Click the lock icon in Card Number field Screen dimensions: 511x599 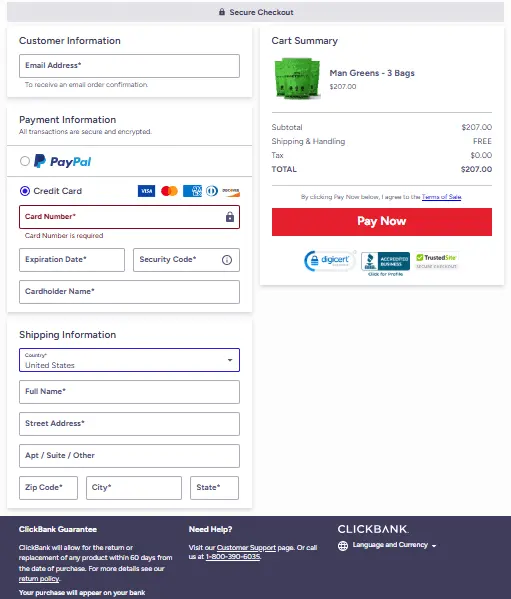(x=230, y=217)
